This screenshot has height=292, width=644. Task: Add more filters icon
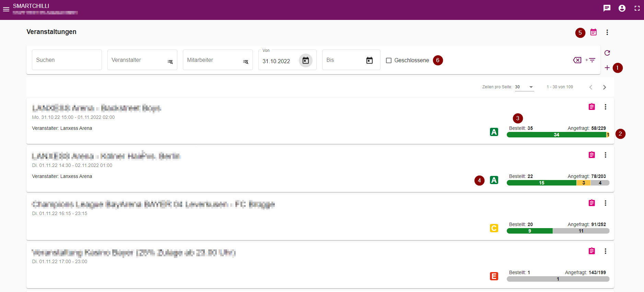590,60
